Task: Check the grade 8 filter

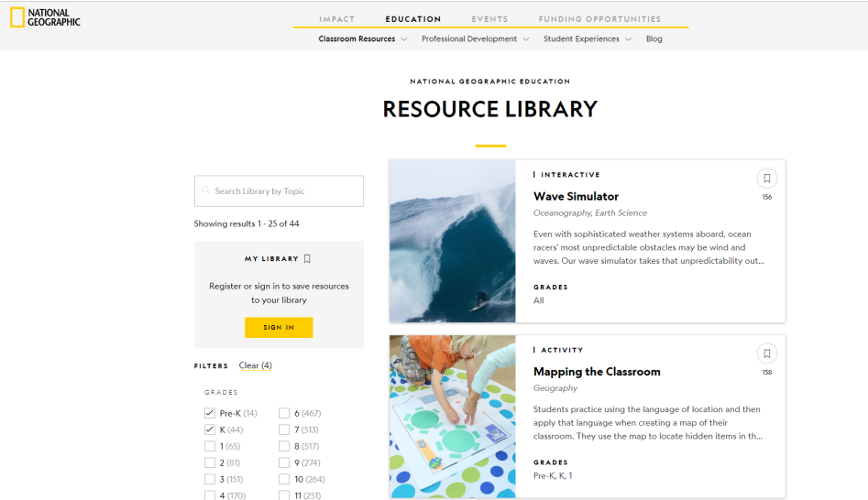Action: point(284,446)
